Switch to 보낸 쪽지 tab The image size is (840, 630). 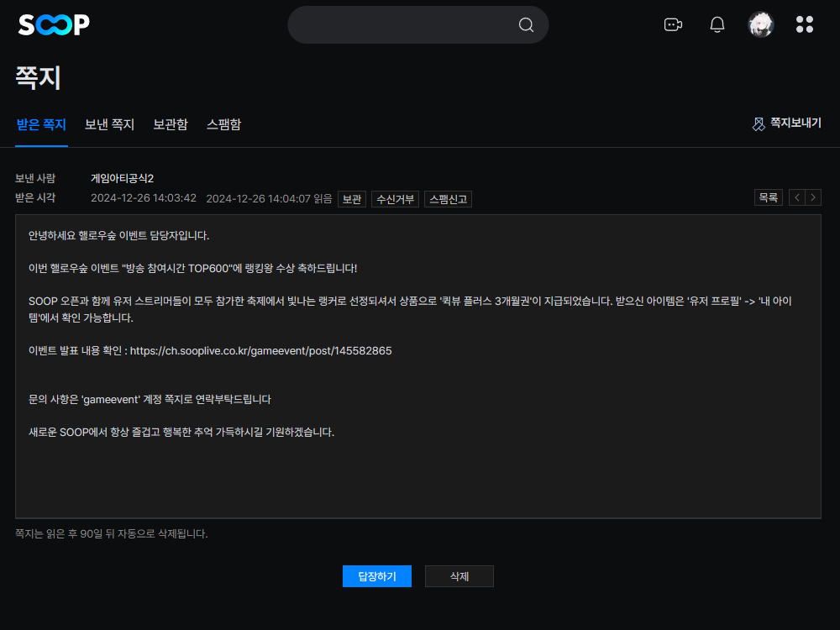coord(109,125)
